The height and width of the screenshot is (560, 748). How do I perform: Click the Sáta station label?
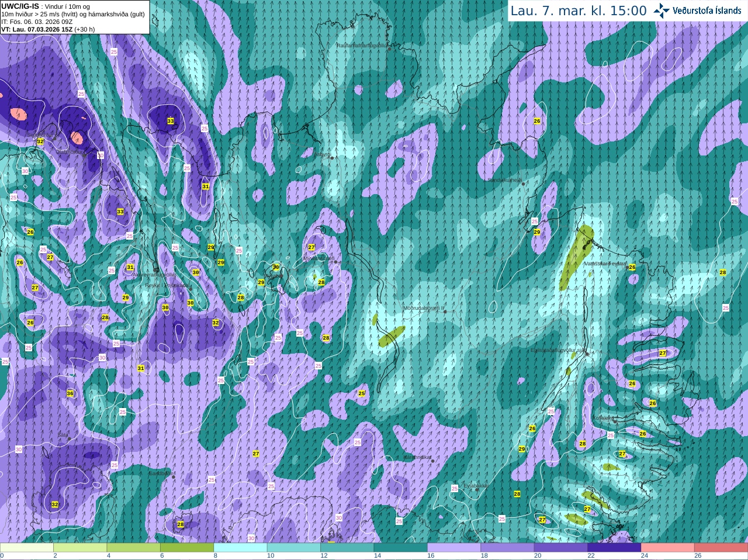[63, 434]
